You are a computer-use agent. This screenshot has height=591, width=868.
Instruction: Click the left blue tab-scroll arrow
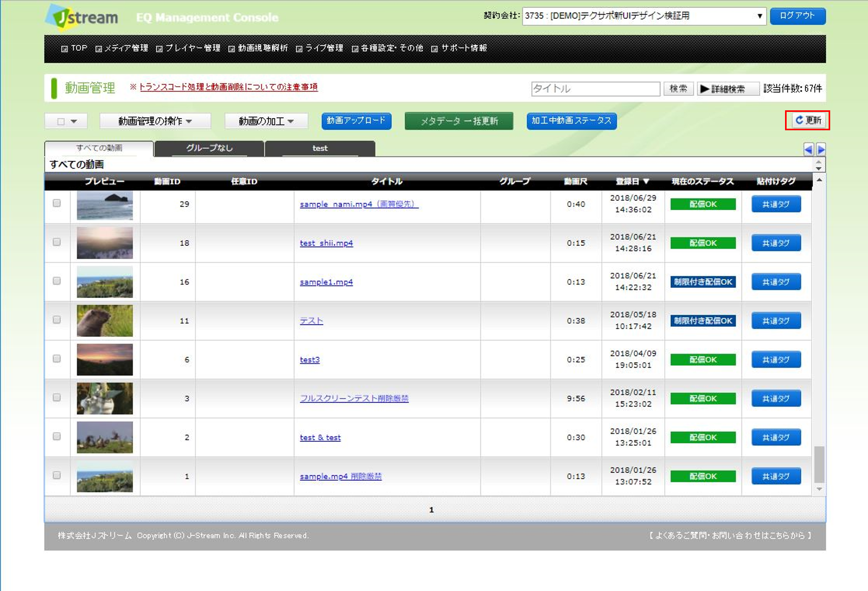[808, 150]
